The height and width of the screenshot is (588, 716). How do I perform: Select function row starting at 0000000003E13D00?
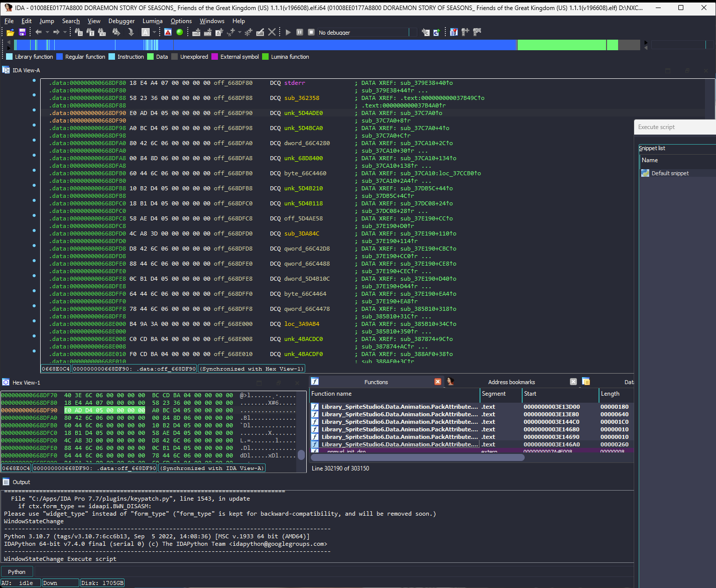pyautogui.click(x=471, y=407)
